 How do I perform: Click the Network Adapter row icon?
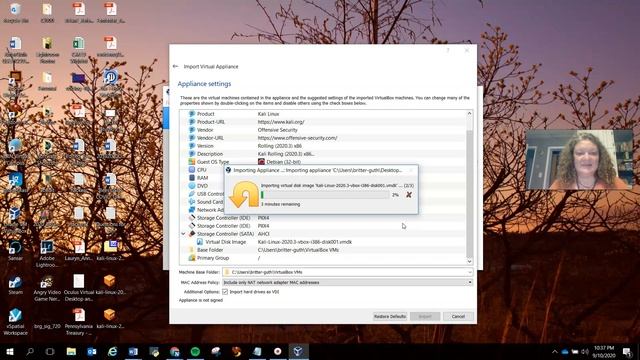[x=192, y=210]
